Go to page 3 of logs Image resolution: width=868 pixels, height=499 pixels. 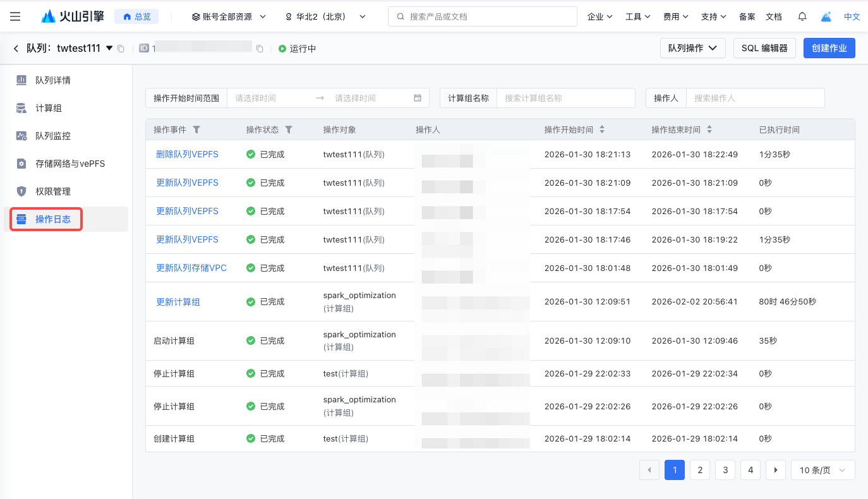[x=725, y=470]
